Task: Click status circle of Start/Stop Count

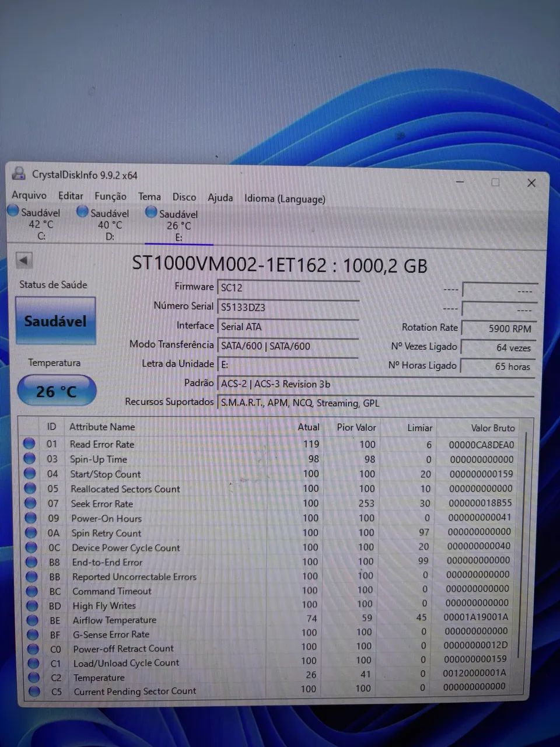Action: (29, 473)
